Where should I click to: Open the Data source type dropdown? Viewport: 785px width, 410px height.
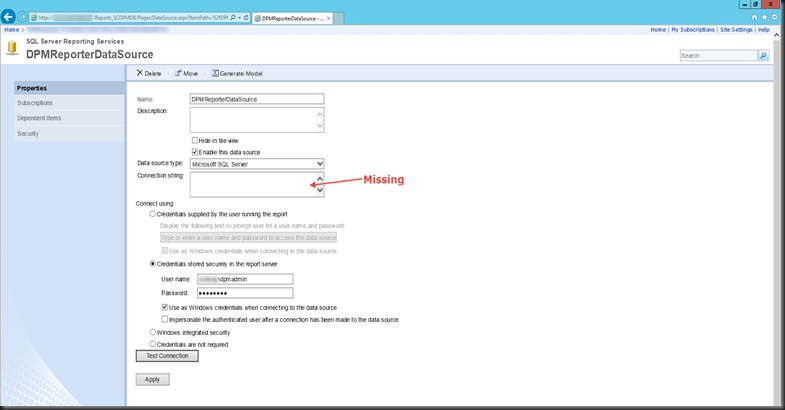[x=257, y=164]
